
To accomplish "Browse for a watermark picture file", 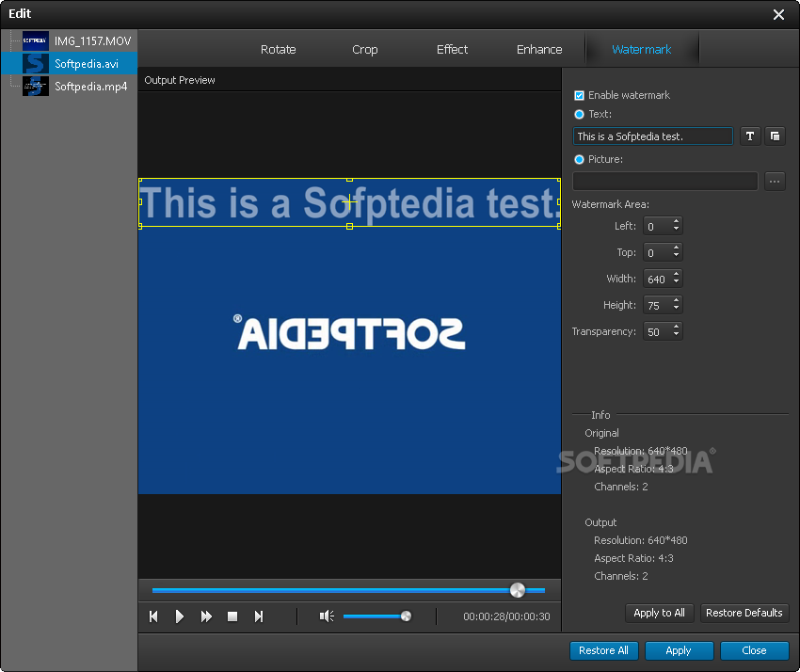I will [775, 181].
